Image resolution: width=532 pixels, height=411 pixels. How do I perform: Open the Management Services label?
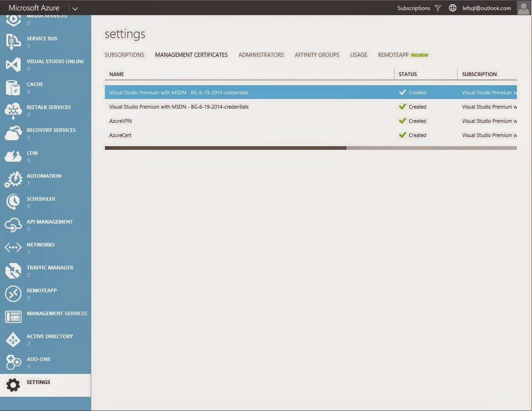[57, 313]
